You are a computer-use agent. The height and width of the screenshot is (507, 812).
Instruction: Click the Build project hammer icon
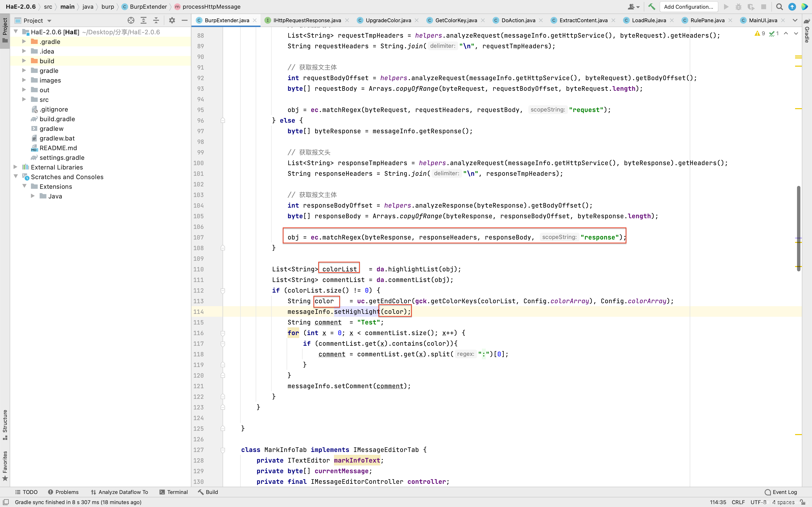[x=651, y=7]
